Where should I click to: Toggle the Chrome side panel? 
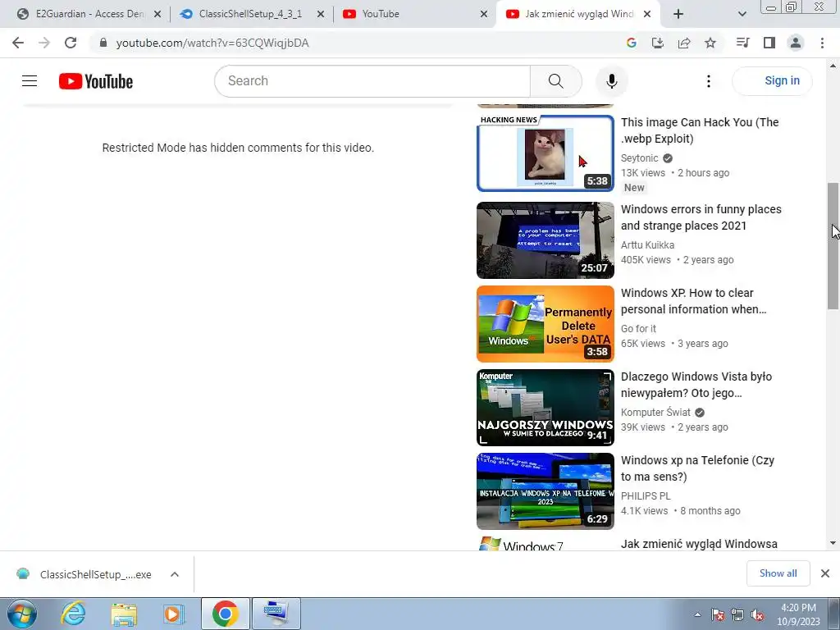tap(769, 43)
